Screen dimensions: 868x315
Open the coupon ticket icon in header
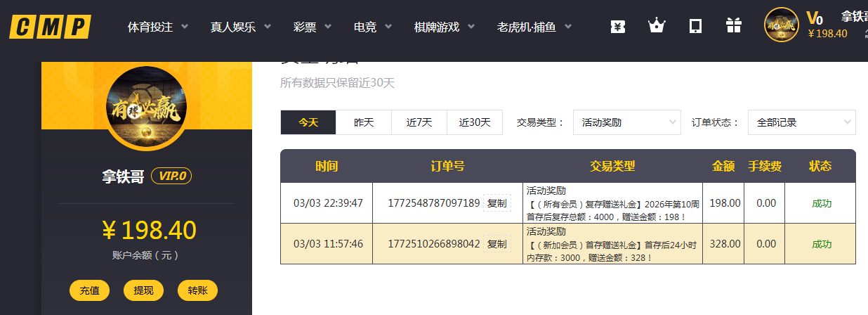point(617,26)
